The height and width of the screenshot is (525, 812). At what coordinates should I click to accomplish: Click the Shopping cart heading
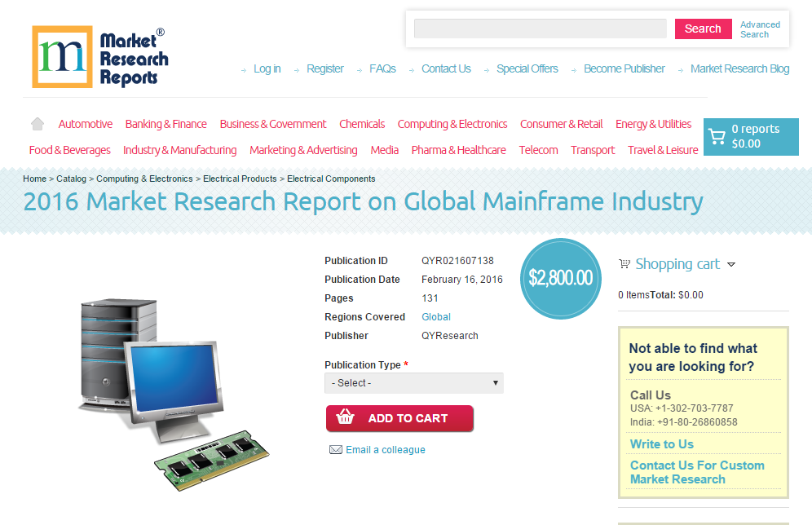tap(677, 264)
